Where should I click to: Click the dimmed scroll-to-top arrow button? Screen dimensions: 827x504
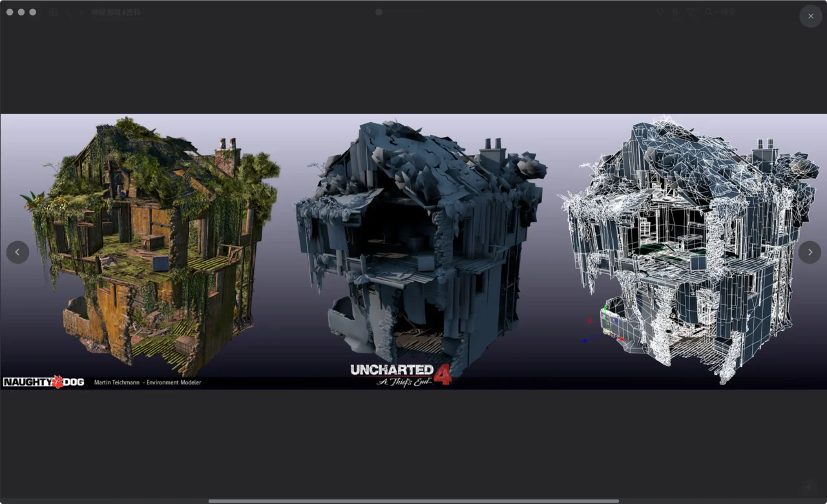808,488
